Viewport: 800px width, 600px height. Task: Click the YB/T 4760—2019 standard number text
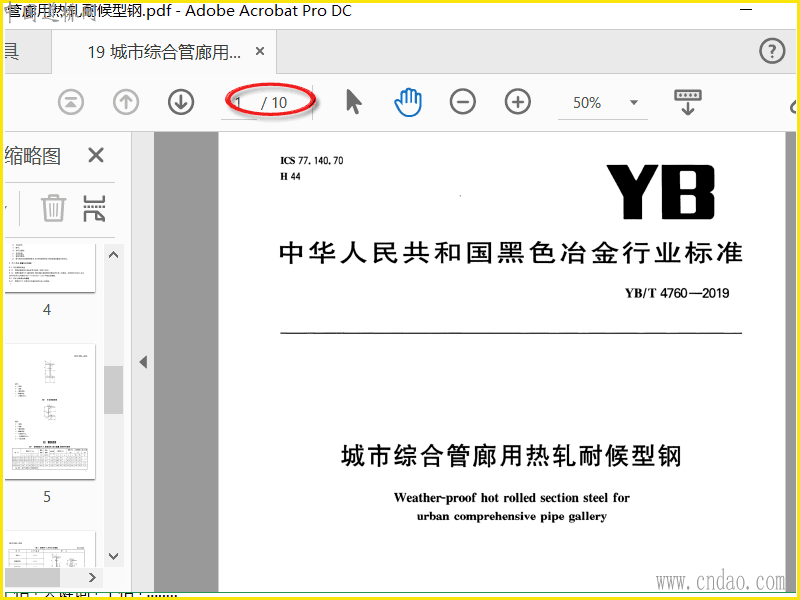677,293
